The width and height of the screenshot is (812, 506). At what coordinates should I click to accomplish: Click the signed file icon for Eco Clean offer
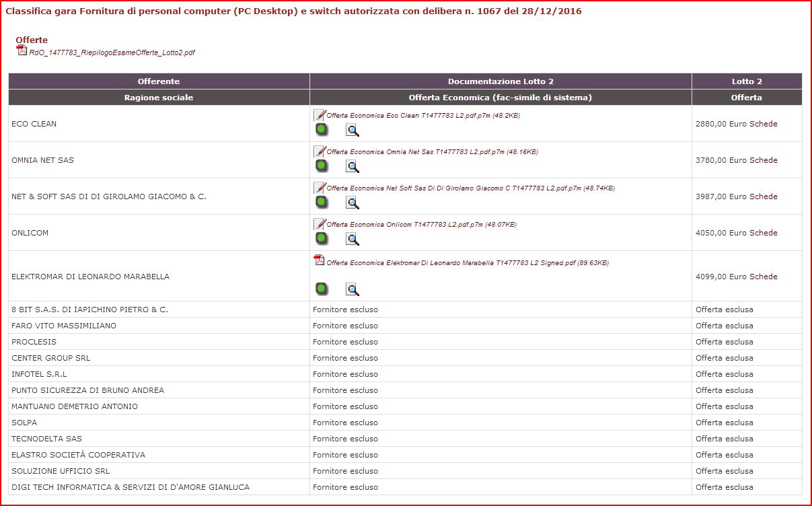pyautogui.click(x=320, y=114)
